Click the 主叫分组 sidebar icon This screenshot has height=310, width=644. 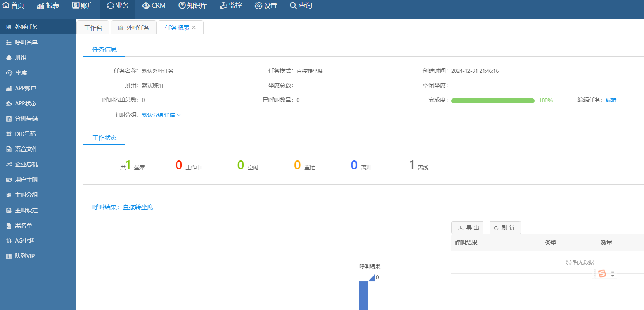pos(9,195)
